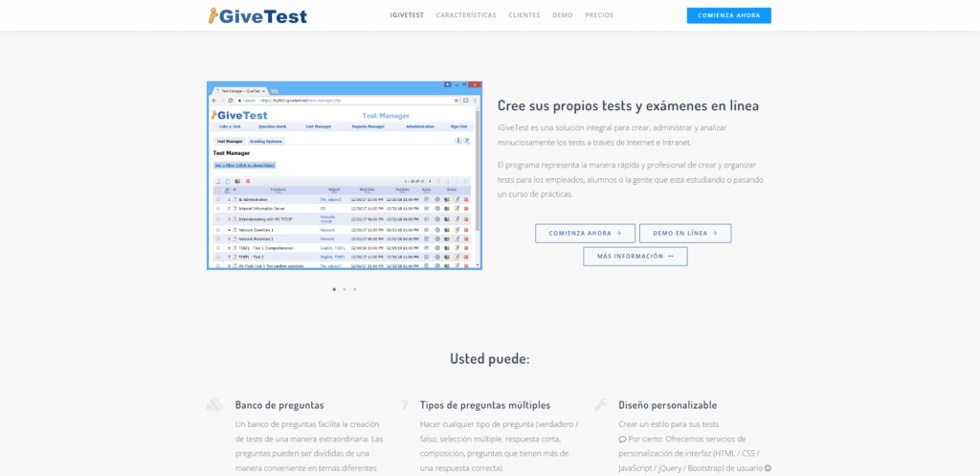The height and width of the screenshot is (476, 980).
Task: Go to CARACTERÍSTICAS in the top navigation
Action: pos(466,15)
